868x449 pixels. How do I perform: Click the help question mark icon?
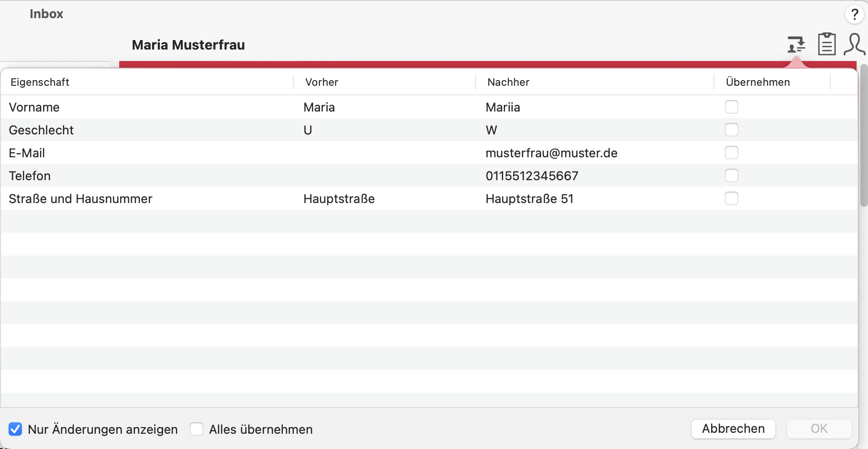(x=854, y=14)
